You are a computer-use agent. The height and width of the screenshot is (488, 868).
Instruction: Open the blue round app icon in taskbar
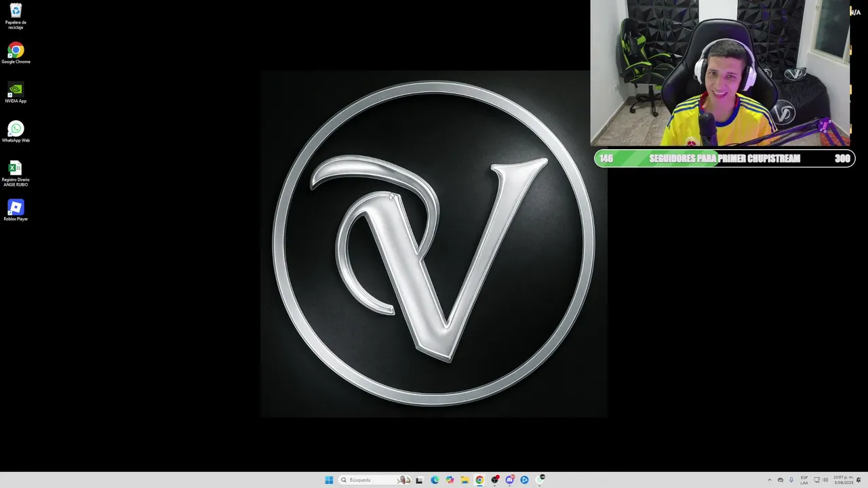(524, 480)
